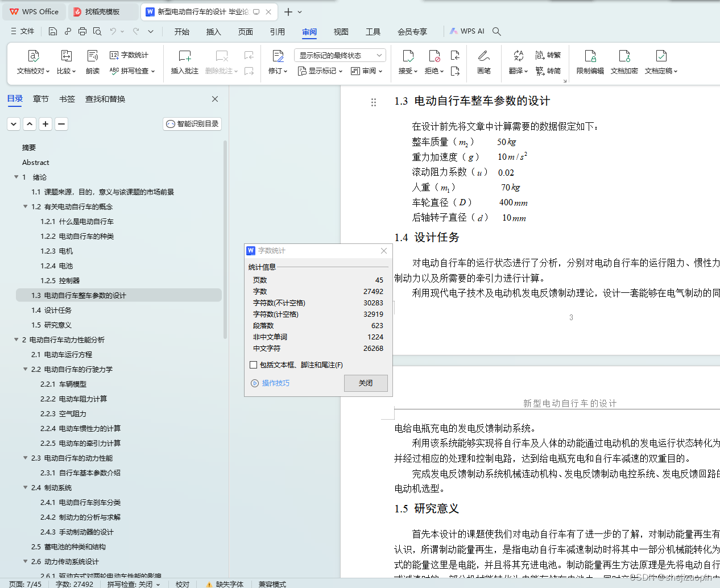
Task: Open the 显示标记的最终状态 dropdown
Action: coord(340,55)
